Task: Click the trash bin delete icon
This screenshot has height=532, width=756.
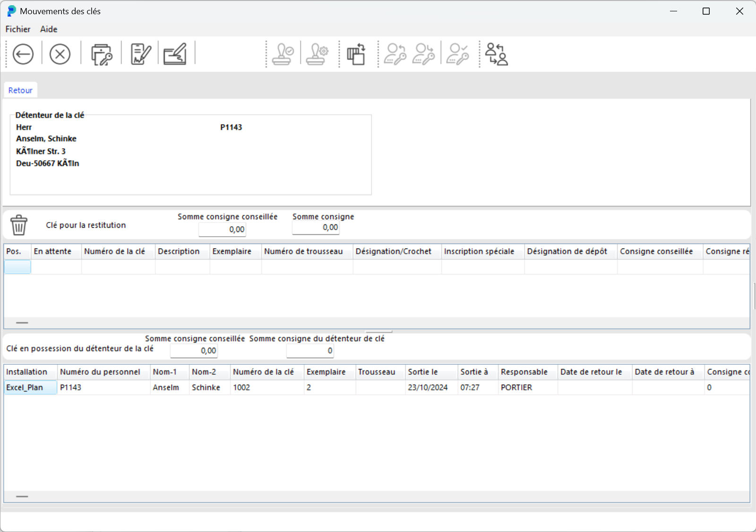Action: pos(19,225)
